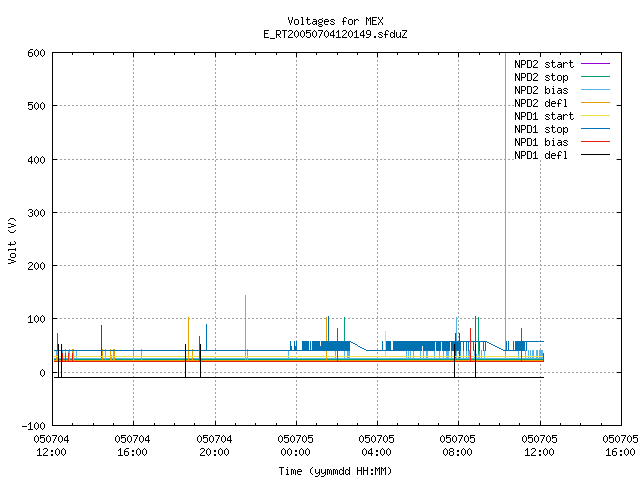The image size is (640, 480).
Task: Click the 'Time (yymmdd HH:MM)' x-axis label
Action: pos(335,471)
